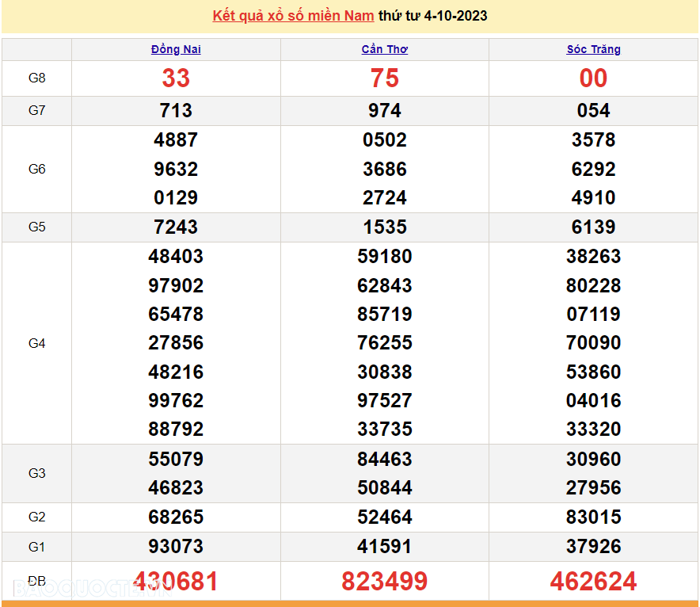Viewport: 700px width, 607px height.
Task: Select the G3 row label
Action: pyautogui.click(x=36, y=473)
